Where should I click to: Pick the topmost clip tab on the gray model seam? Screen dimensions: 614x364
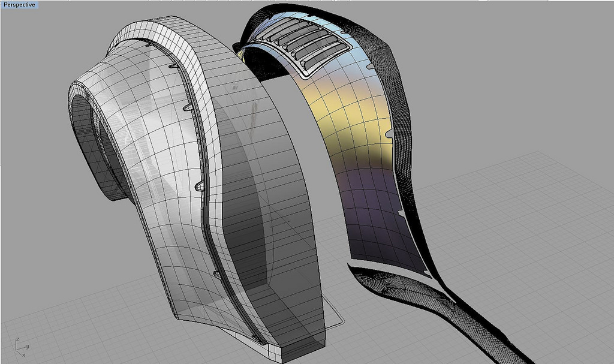point(148,43)
